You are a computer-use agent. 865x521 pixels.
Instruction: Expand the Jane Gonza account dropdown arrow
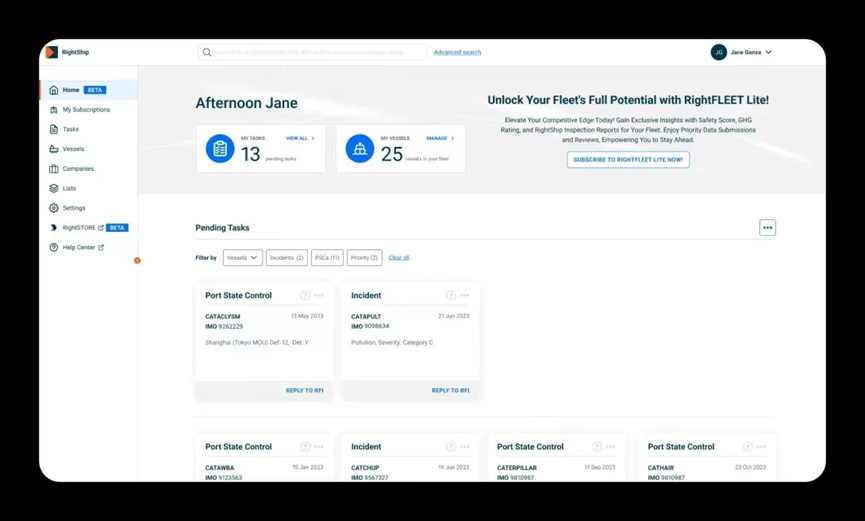[768, 52]
